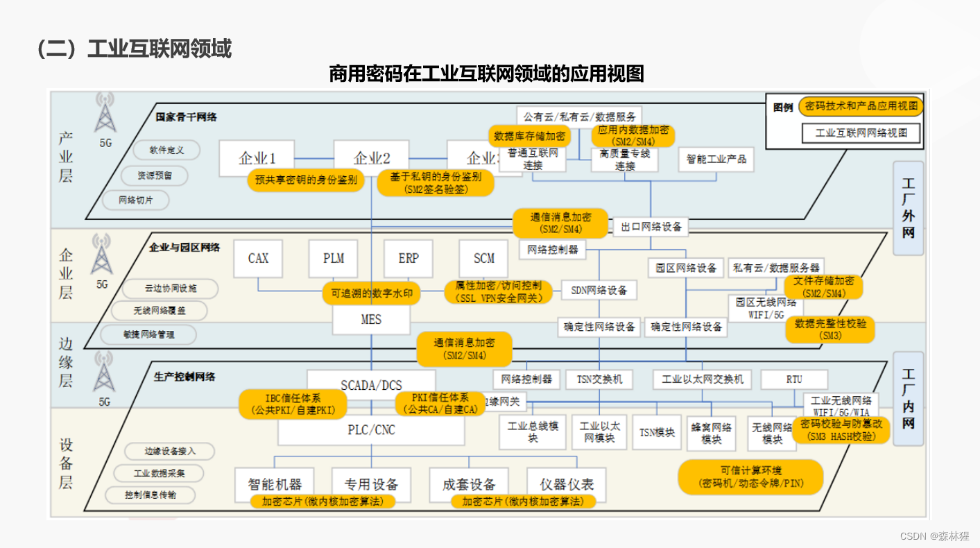Click the IBC信任体系 yellow label

pyautogui.click(x=293, y=404)
